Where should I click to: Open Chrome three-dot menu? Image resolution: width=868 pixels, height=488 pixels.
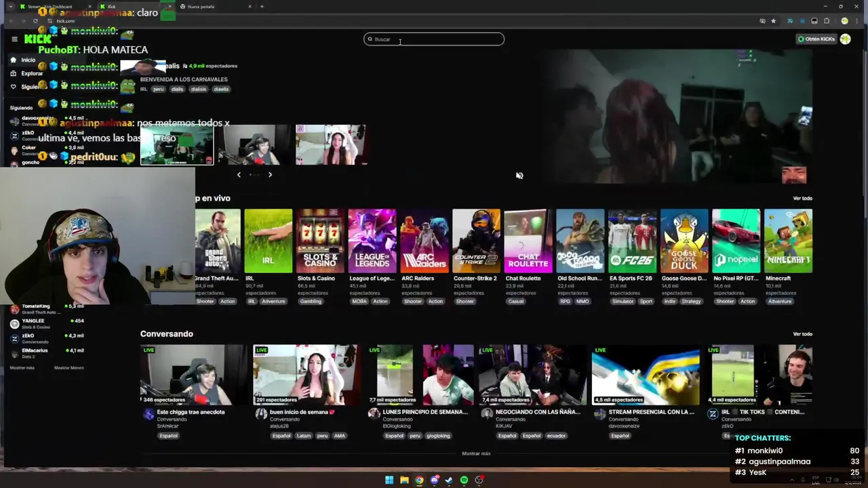[857, 21]
